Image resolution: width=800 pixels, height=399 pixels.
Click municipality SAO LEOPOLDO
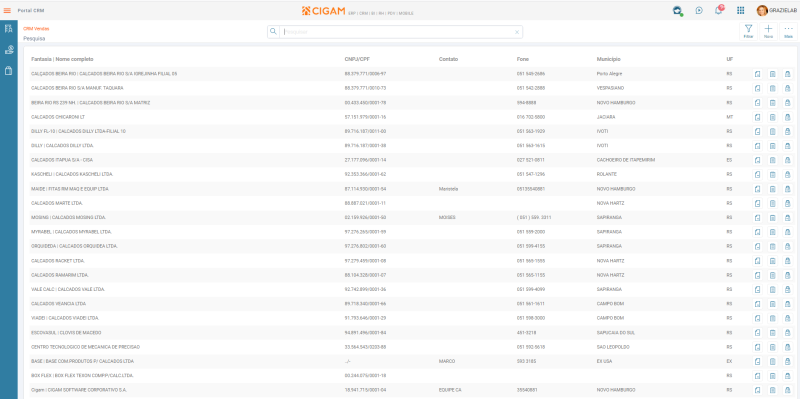pyautogui.click(x=614, y=347)
